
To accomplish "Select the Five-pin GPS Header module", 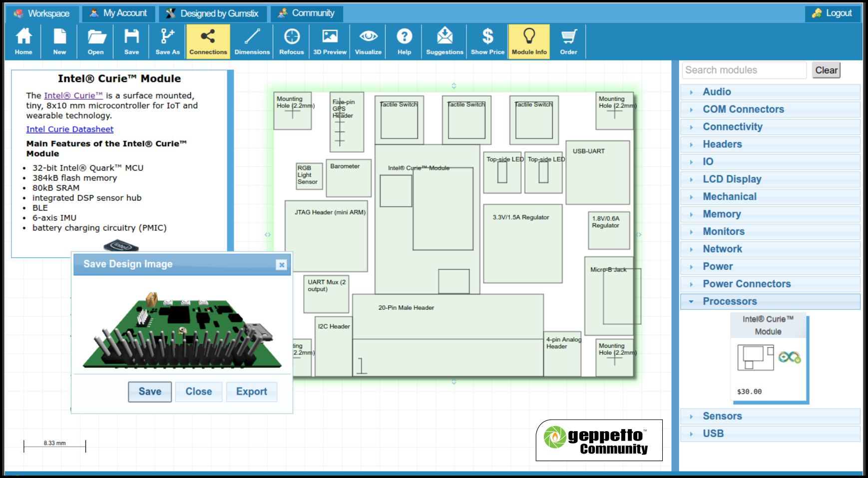I will 347,122.
